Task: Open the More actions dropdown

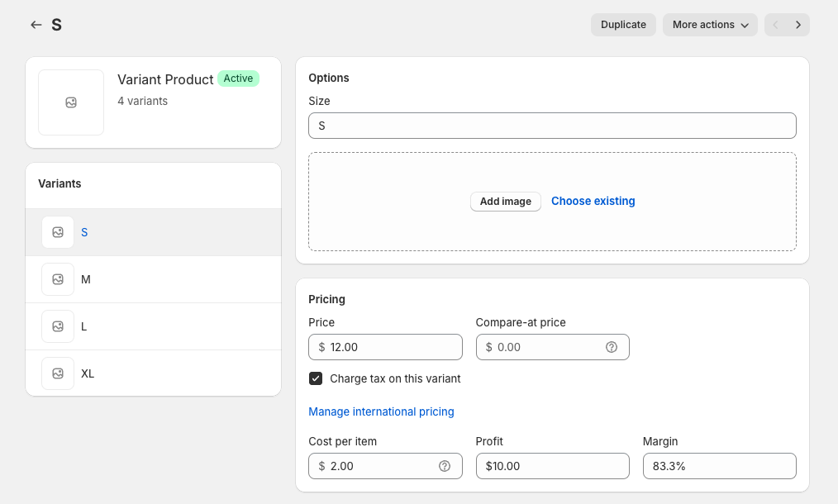Action: (x=710, y=25)
